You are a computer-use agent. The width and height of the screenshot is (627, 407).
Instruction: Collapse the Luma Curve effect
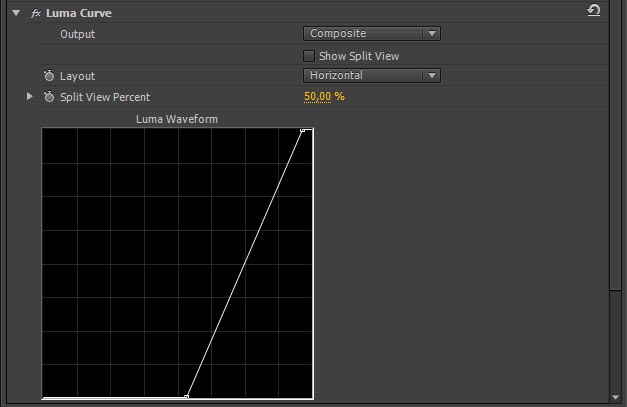[x=16, y=13]
